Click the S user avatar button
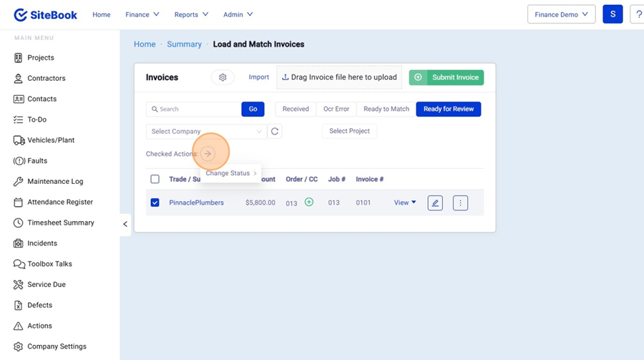This screenshot has width=644, height=360. pyautogui.click(x=612, y=14)
